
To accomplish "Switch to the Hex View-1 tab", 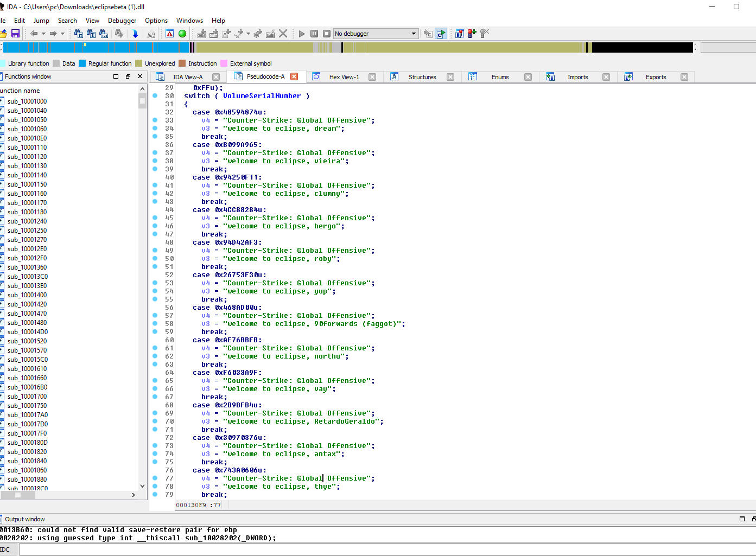I will (x=344, y=77).
